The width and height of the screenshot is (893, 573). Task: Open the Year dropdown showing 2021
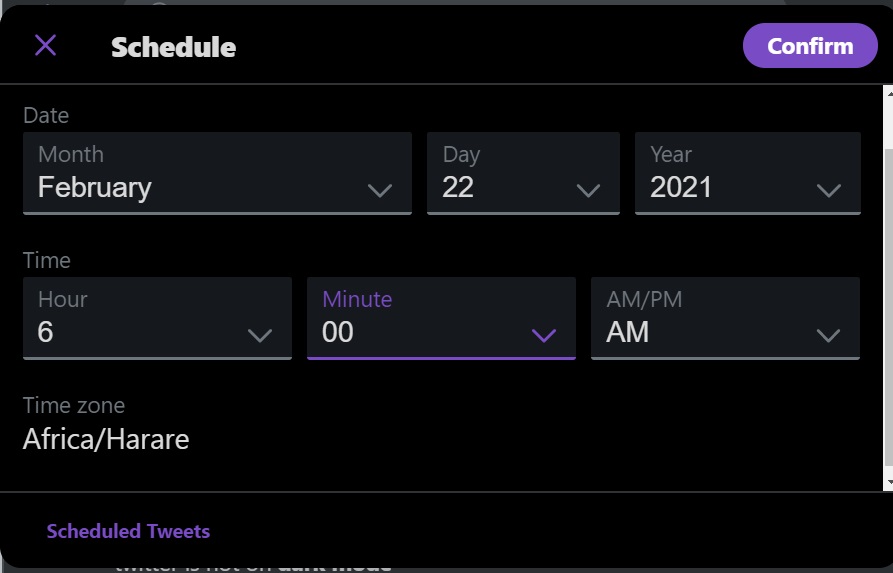tap(747, 173)
